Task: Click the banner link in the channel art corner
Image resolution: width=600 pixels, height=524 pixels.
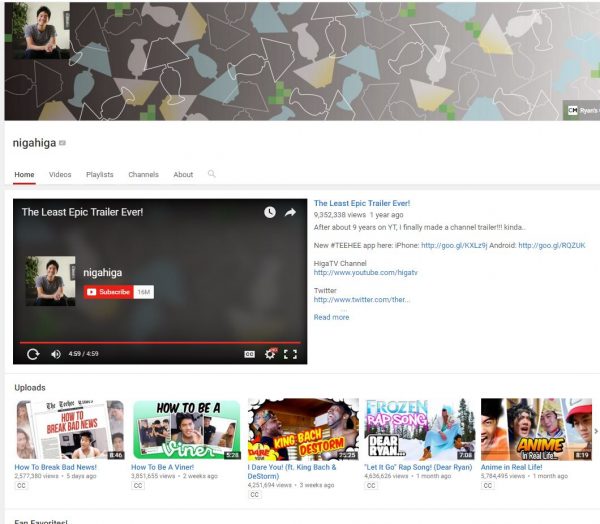Action: coord(582,111)
